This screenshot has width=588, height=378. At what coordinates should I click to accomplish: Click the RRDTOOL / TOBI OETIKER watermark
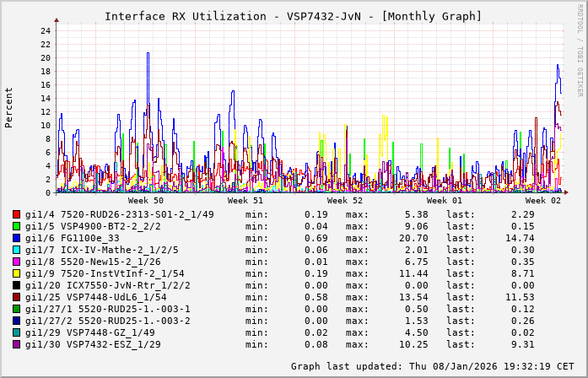(580, 49)
